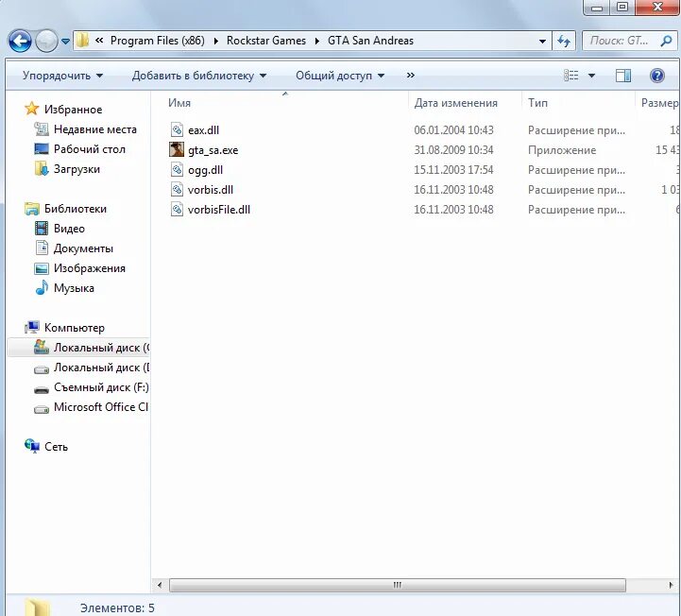
Task: Select the ogg.dll file icon
Action: [177, 169]
